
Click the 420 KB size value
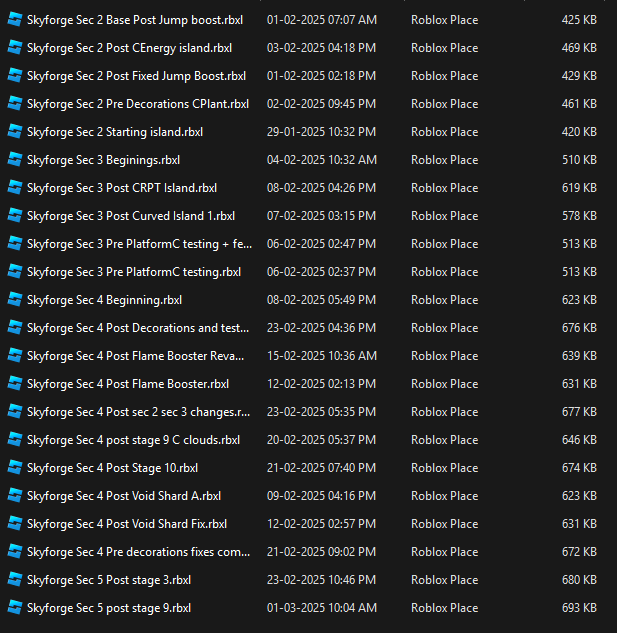579,132
